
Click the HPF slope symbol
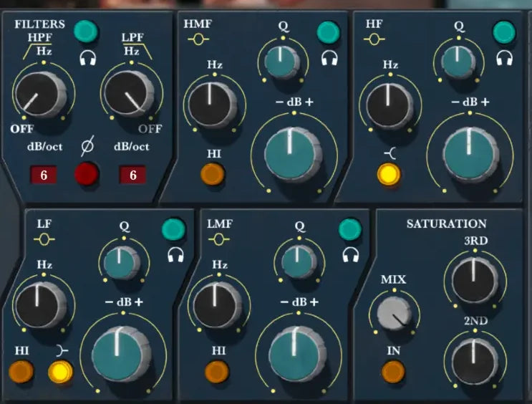[x=37, y=51]
